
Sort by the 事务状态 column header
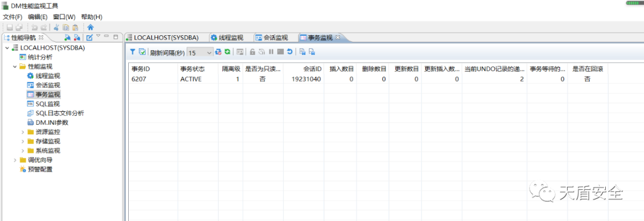tap(198, 69)
